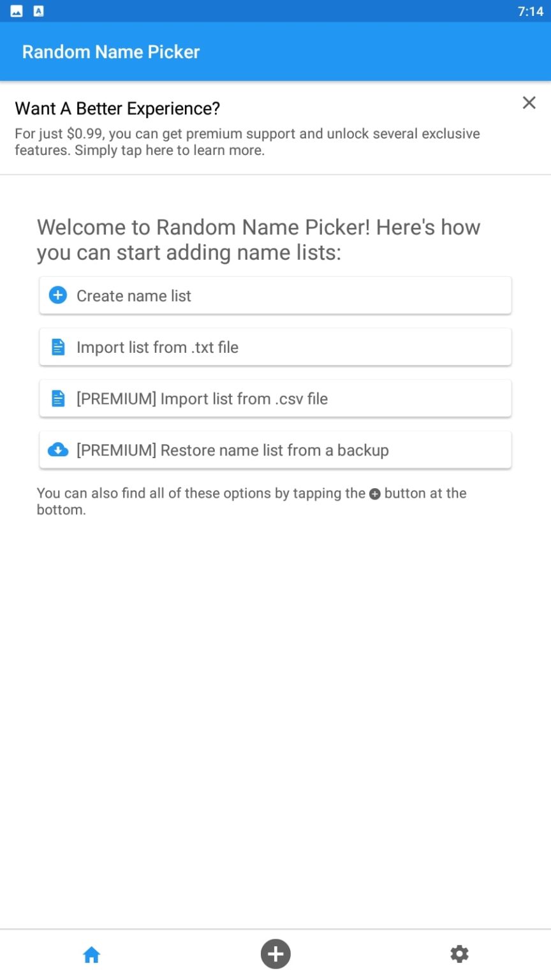Tap the premium upgrade offer text
Image resolution: width=551 pixels, height=980 pixels.
point(248,142)
